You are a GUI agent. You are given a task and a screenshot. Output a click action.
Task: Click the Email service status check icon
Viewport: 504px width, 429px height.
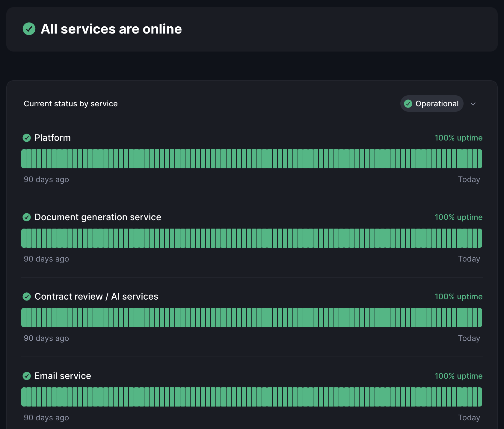(x=27, y=376)
